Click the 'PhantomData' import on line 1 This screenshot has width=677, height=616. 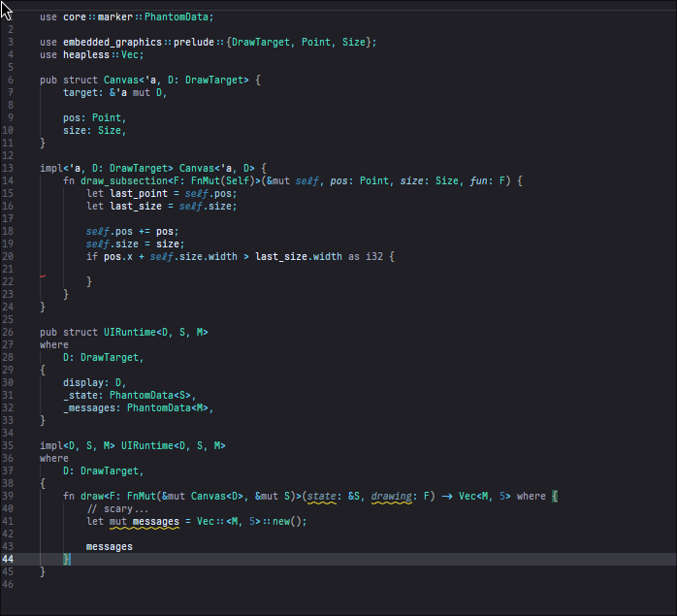click(x=177, y=16)
